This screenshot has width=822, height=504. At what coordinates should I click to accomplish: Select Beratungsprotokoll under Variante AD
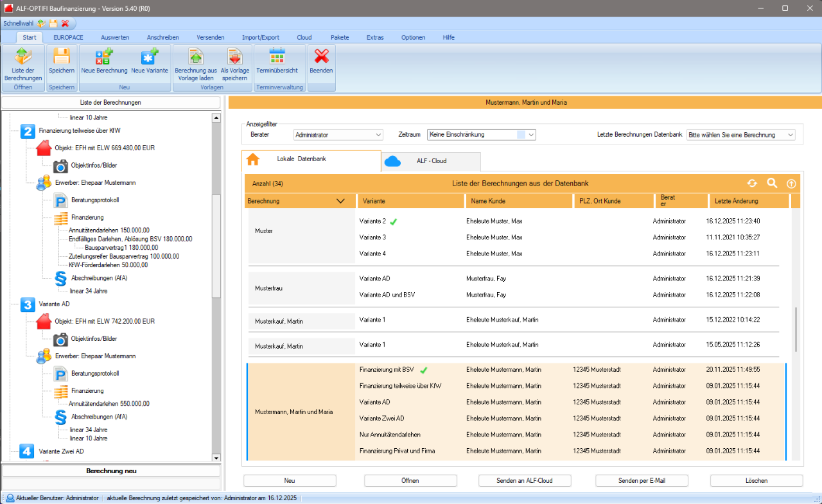tap(95, 374)
